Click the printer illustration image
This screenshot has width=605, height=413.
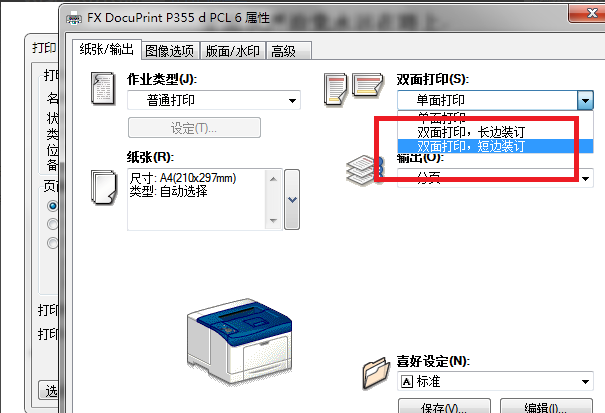239,341
